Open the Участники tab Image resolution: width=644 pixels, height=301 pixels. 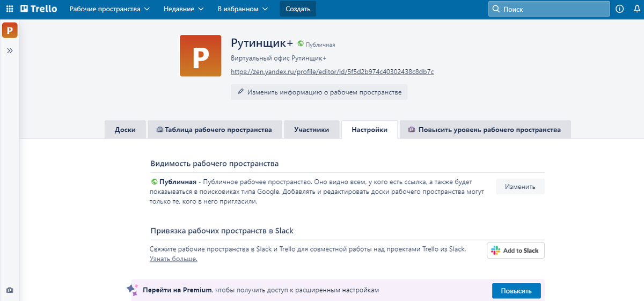tap(311, 130)
